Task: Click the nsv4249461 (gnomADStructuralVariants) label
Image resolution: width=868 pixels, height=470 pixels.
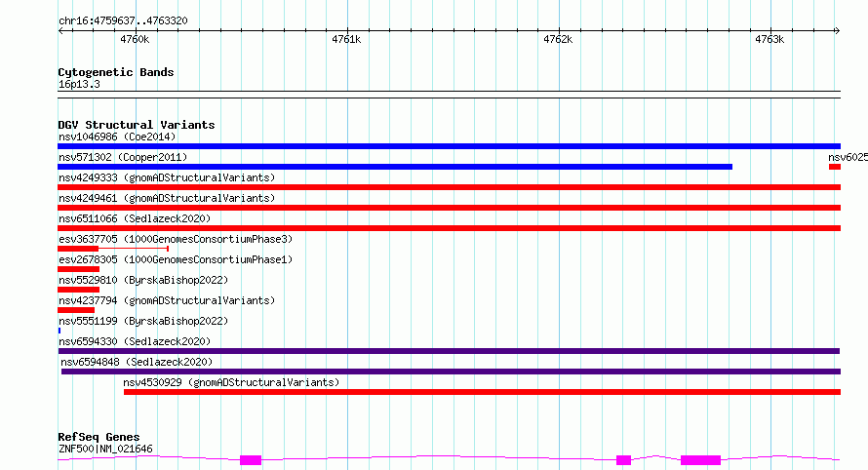Action: point(167,198)
